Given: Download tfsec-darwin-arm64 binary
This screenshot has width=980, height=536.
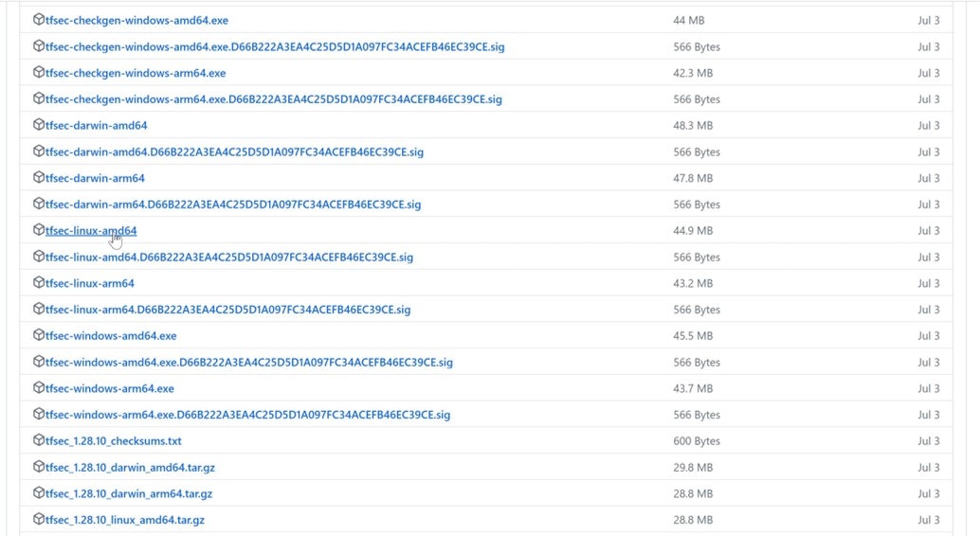Looking at the screenshot, I should coord(95,178).
